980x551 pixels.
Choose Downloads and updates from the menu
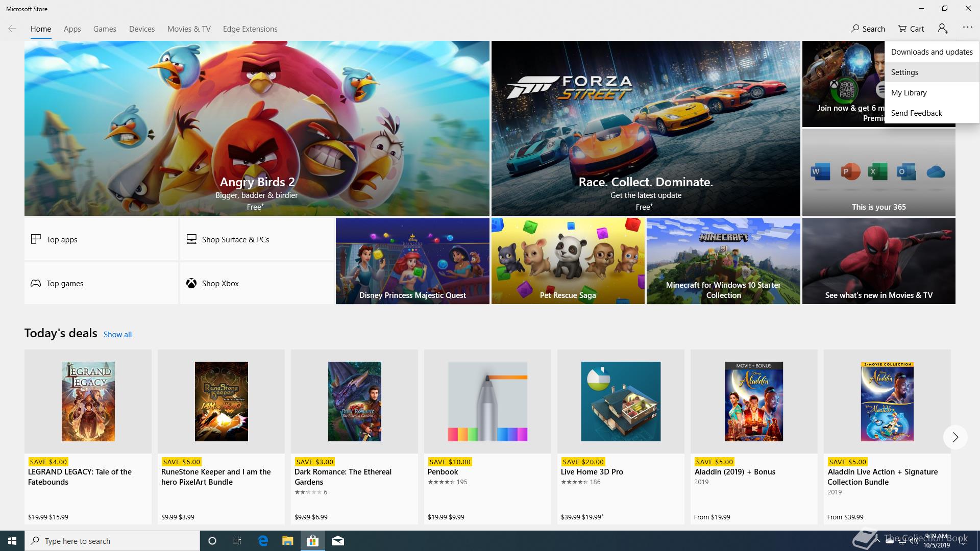click(932, 52)
